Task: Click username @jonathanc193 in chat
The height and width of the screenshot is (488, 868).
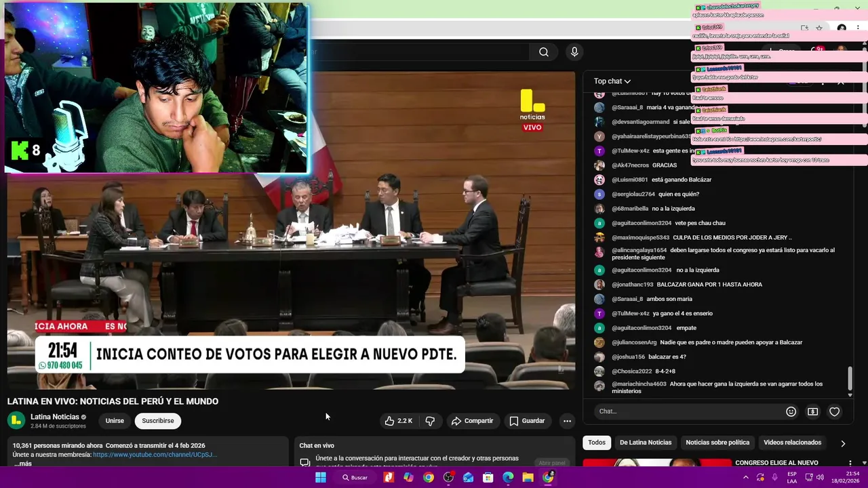Action: click(x=633, y=285)
